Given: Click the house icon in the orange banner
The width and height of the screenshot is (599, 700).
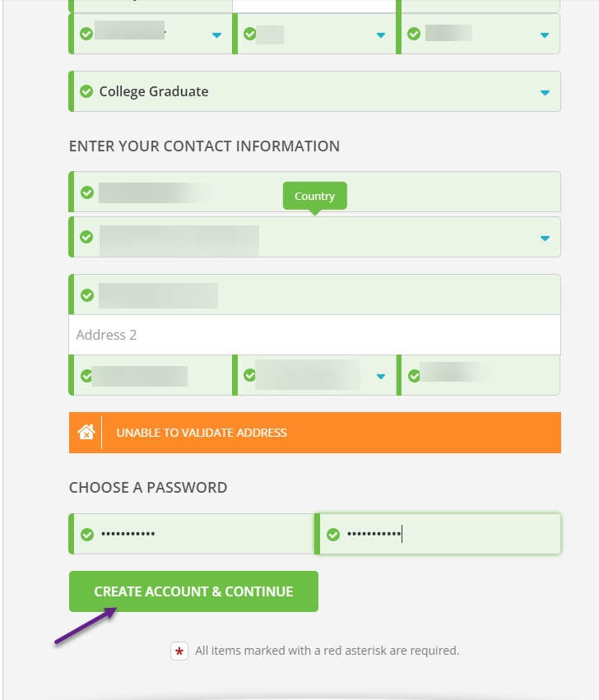Looking at the screenshot, I should pos(86,433).
